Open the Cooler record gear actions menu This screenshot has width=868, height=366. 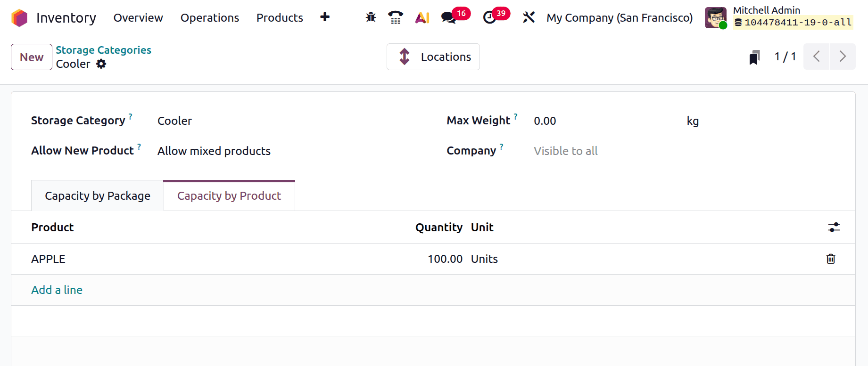point(101,64)
